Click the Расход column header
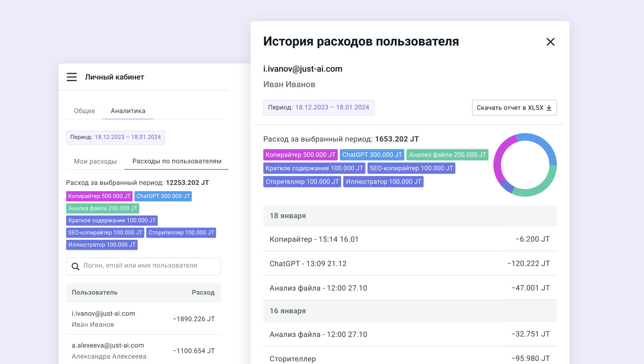The image size is (644, 364). coord(203,292)
